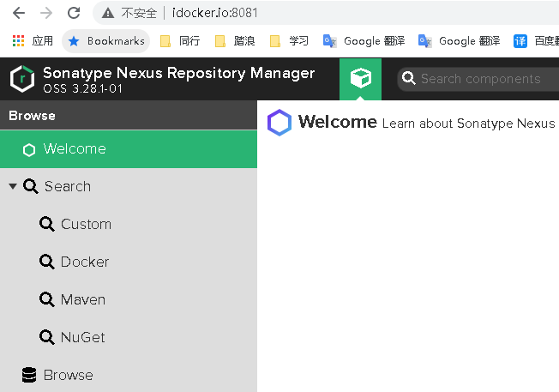Click the magnifier in Search components box
Viewport: 559px width, 392px height.
(x=409, y=78)
